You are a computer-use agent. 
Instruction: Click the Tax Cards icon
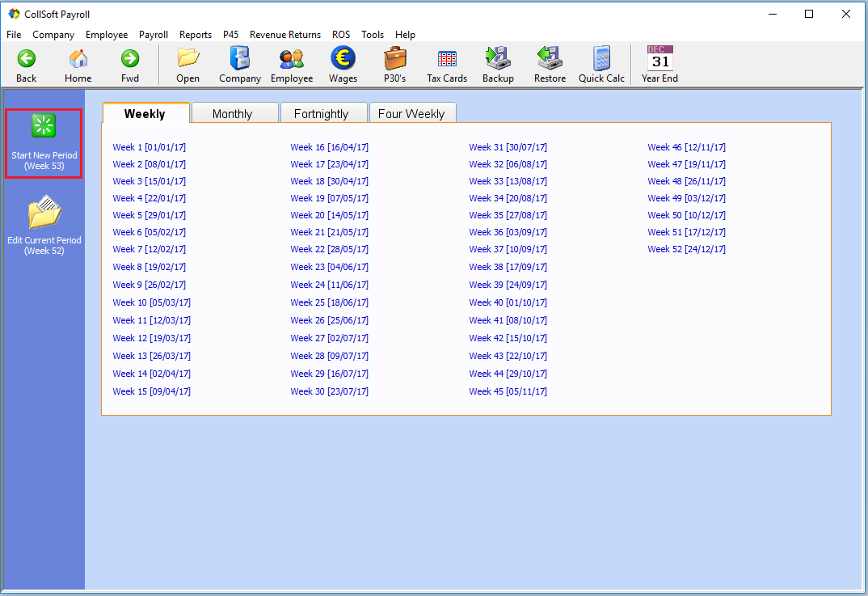pyautogui.click(x=447, y=59)
